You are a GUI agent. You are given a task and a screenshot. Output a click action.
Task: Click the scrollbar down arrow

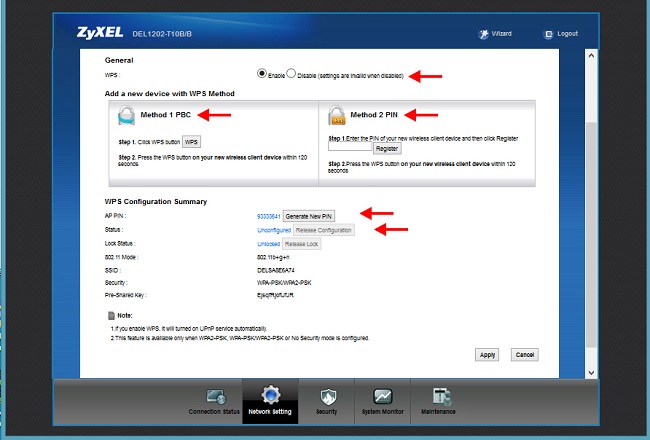[592, 372]
